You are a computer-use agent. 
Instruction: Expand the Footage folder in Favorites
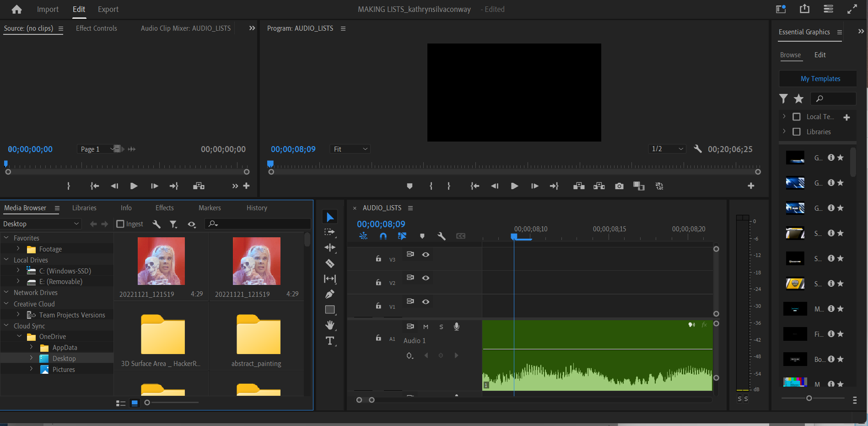(x=18, y=249)
